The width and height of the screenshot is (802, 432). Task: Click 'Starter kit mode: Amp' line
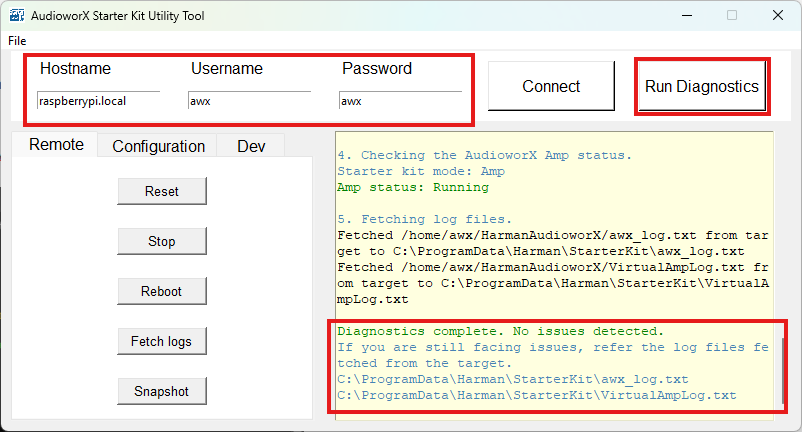421,171
